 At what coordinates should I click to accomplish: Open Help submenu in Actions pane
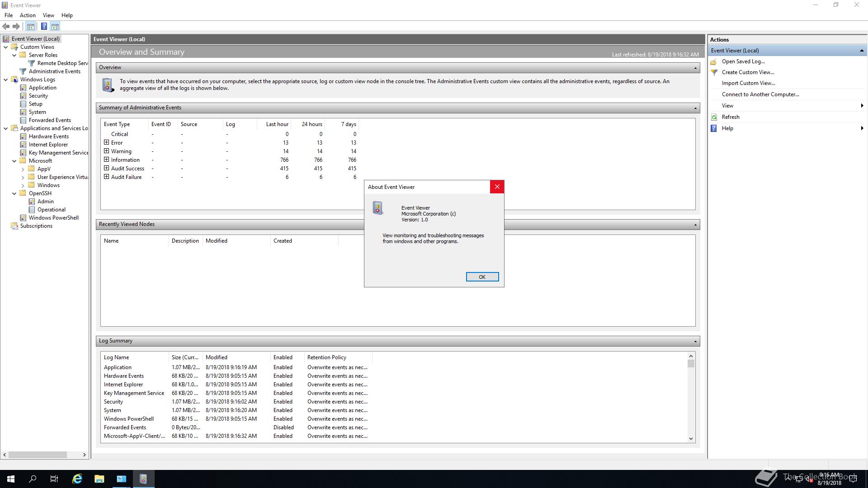tap(787, 128)
